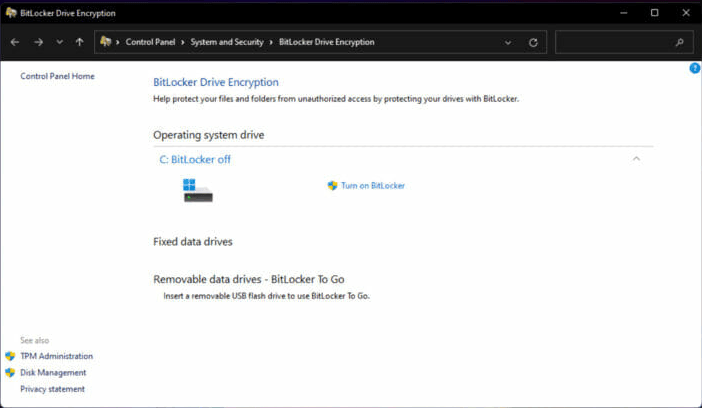Image resolution: width=702 pixels, height=408 pixels.
Task: Select System and Security in breadcrumb
Action: coord(227,42)
